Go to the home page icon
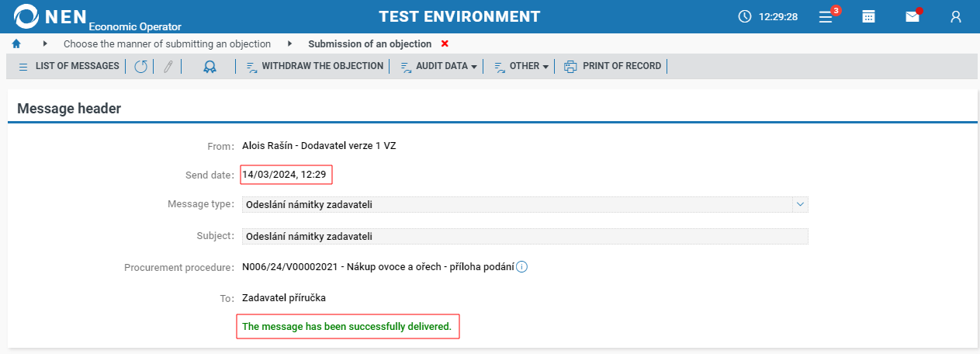 point(16,43)
